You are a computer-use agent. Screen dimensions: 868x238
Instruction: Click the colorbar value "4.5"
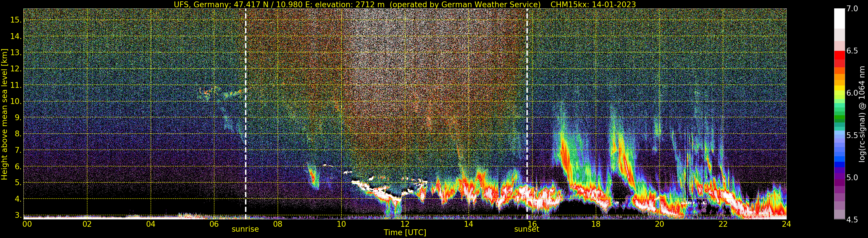tap(852, 220)
